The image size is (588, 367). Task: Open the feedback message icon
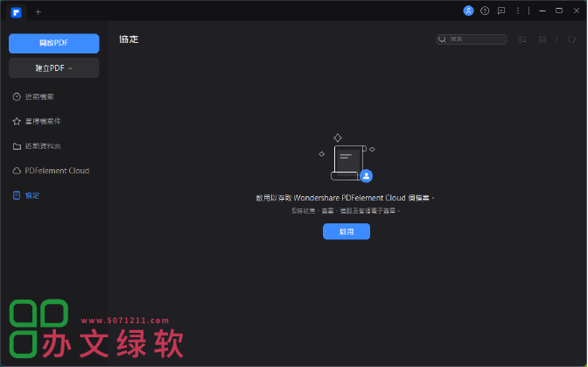point(501,11)
